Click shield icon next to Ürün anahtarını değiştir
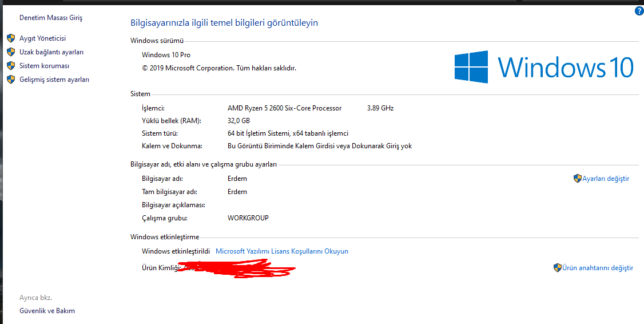Viewport: 644px width, 324px height. point(557,268)
